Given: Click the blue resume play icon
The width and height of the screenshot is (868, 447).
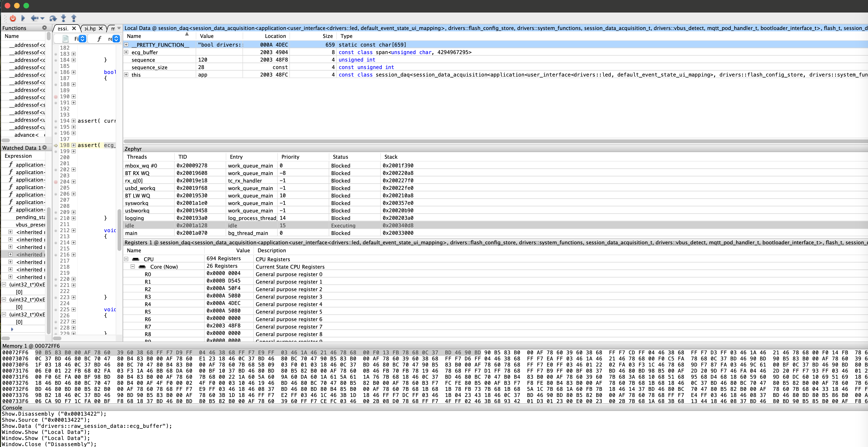Looking at the screenshot, I should point(23,18).
